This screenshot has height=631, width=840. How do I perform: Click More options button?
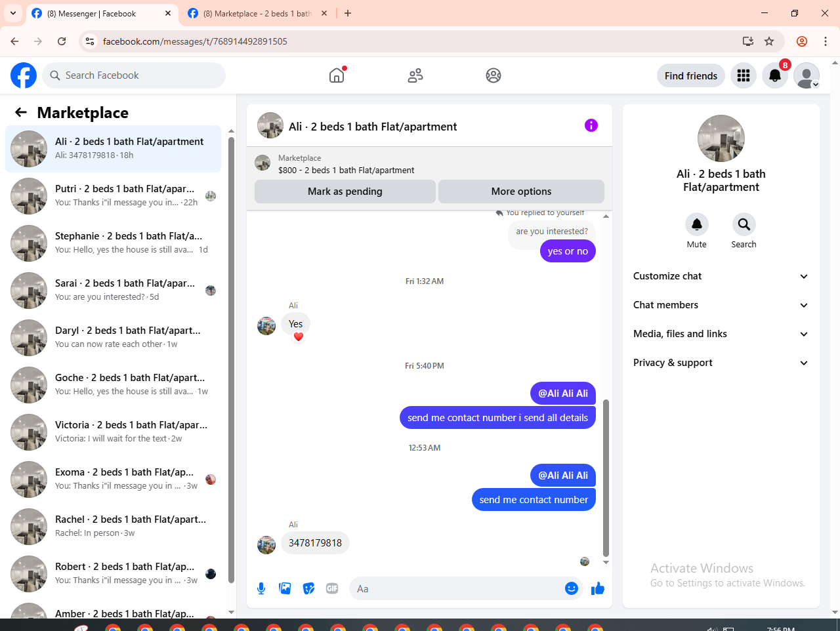tap(521, 192)
